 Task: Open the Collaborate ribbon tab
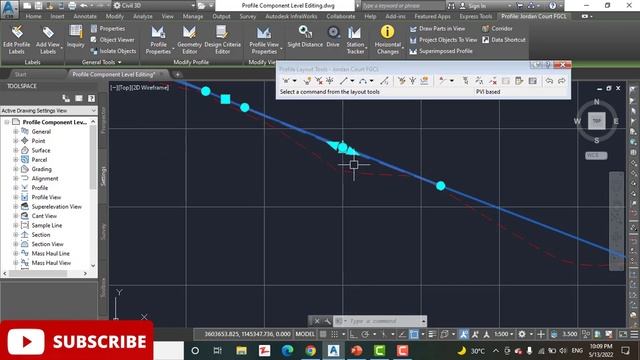coord(341,16)
